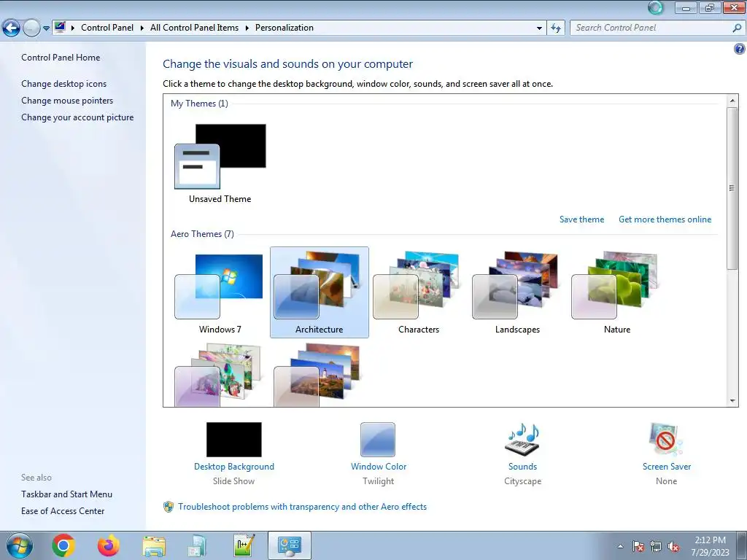Open Control Panel Home
Viewport: 747px width, 560px height.
[x=61, y=58]
